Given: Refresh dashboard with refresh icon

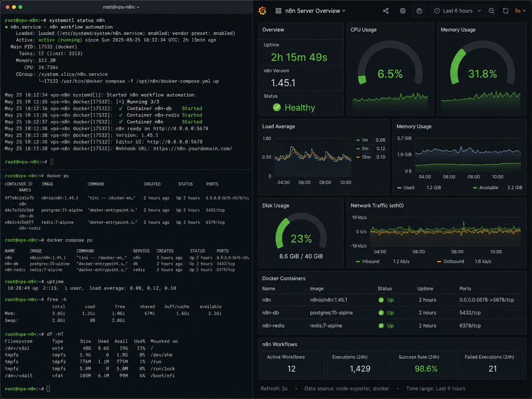Looking at the screenshot, I should click(506, 11).
